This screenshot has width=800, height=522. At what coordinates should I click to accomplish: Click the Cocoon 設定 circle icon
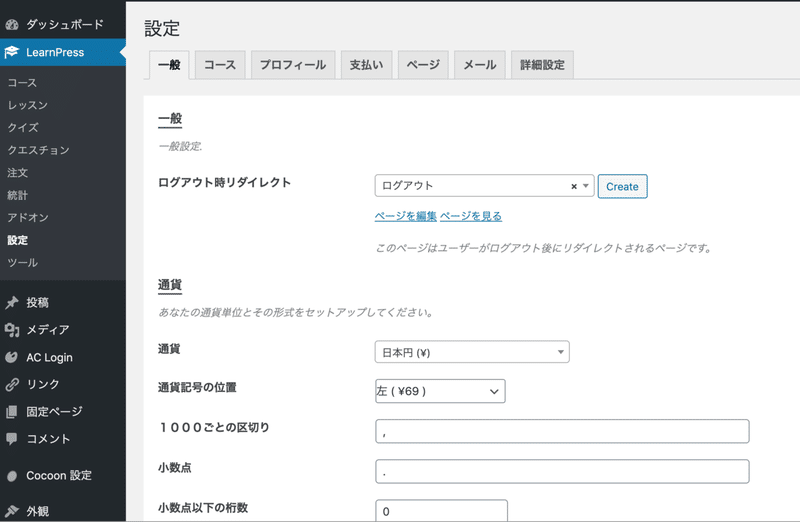pos(12,476)
